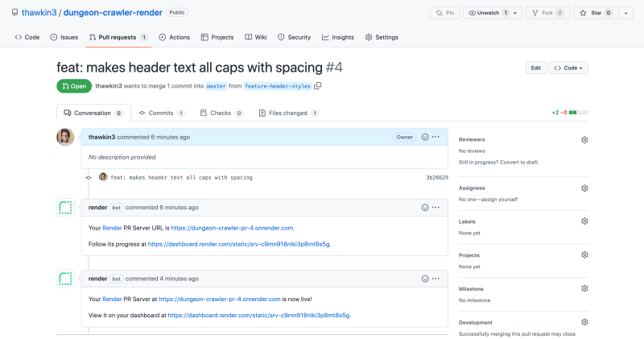Image resolution: width=644 pixels, height=339 pixels.
Task: Open Milestone settings gear
Action: 584,288
